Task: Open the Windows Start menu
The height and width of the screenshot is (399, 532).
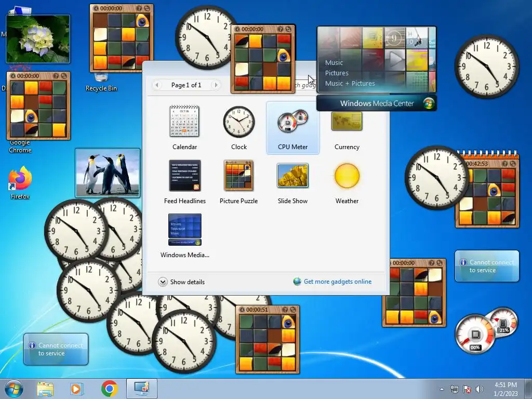Action: click(14, 389)
